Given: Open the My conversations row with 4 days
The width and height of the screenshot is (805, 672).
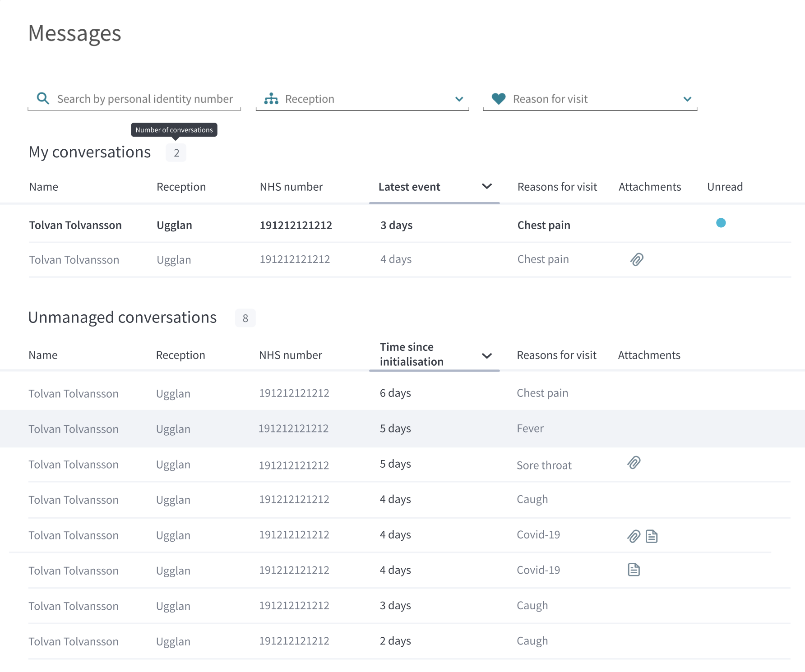Looking at the screenshot, I should [x=410, y=260].
